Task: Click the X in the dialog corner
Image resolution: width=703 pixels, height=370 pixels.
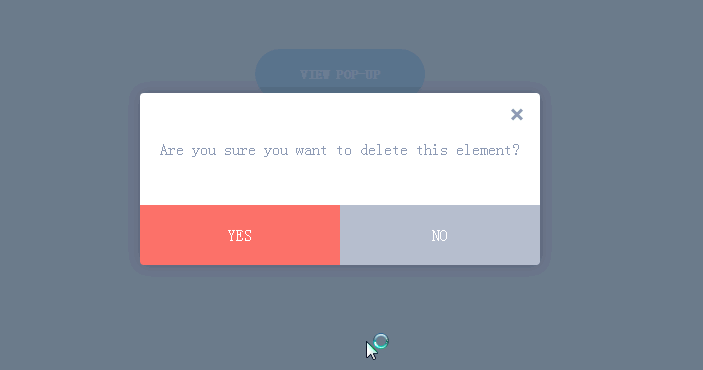Action: point(516,114)
